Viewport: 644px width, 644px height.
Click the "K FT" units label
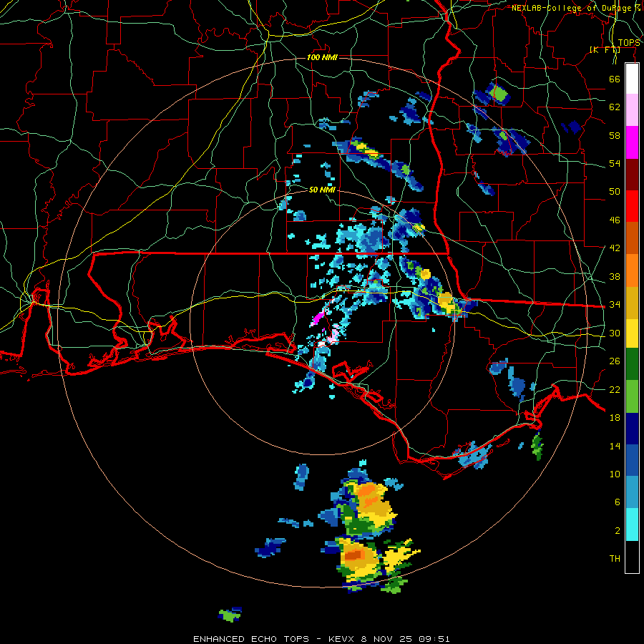pyautogui.click(x=605, y=49)
